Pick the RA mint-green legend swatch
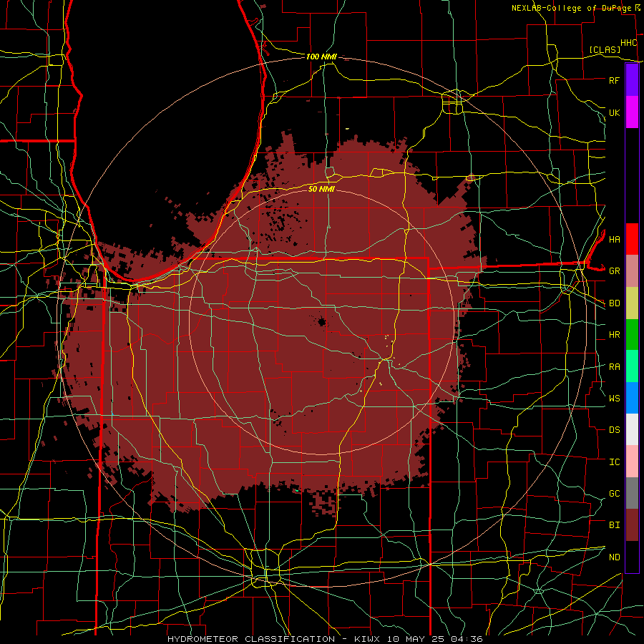Viewport: 644px width, 644px height. [x=632, y=366]
